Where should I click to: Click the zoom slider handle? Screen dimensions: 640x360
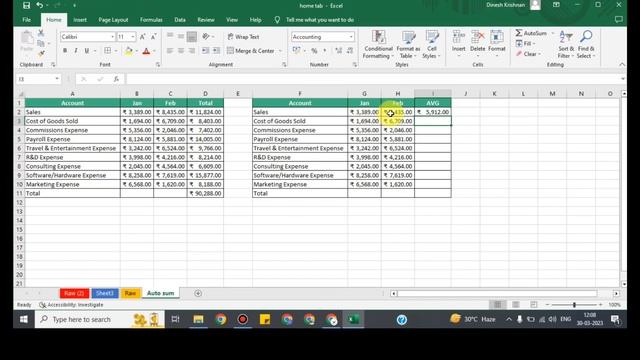[x=574, y=305]
